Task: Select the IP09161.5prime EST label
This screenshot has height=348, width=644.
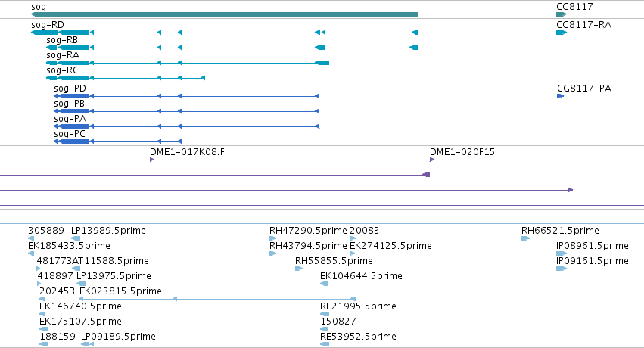Action: click(x=593, y=260)
